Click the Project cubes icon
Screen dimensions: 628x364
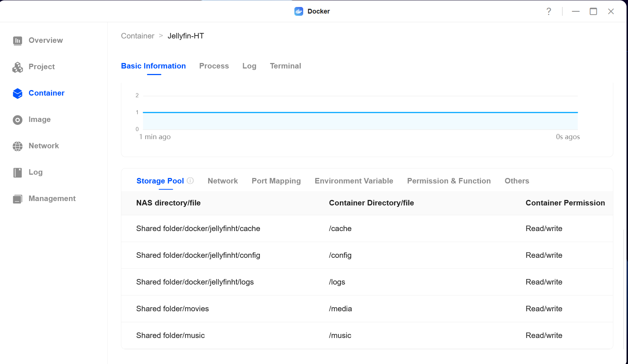(x=18, y=67)
